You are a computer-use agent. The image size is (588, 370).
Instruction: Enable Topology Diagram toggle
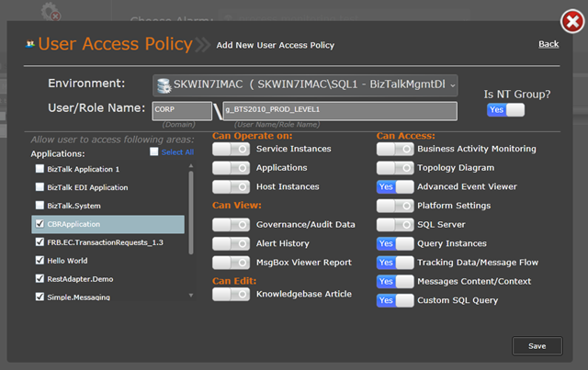(395, 168)
